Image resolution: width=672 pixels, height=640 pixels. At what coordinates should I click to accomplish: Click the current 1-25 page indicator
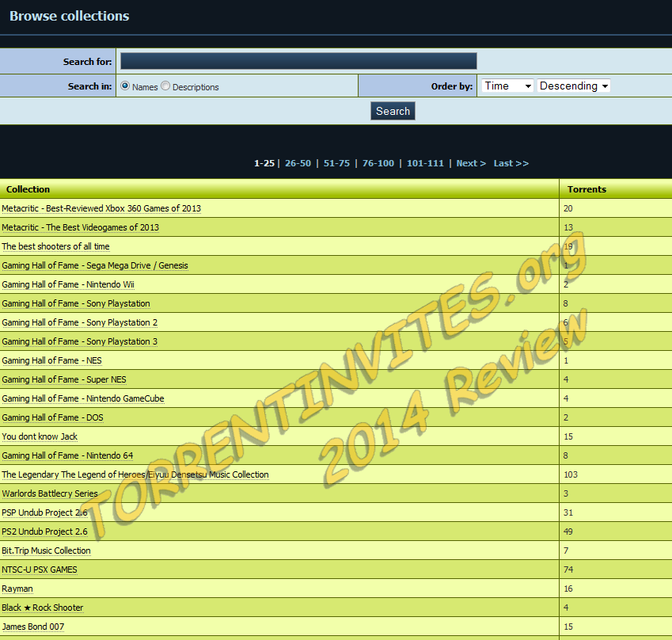click(264, 163)
